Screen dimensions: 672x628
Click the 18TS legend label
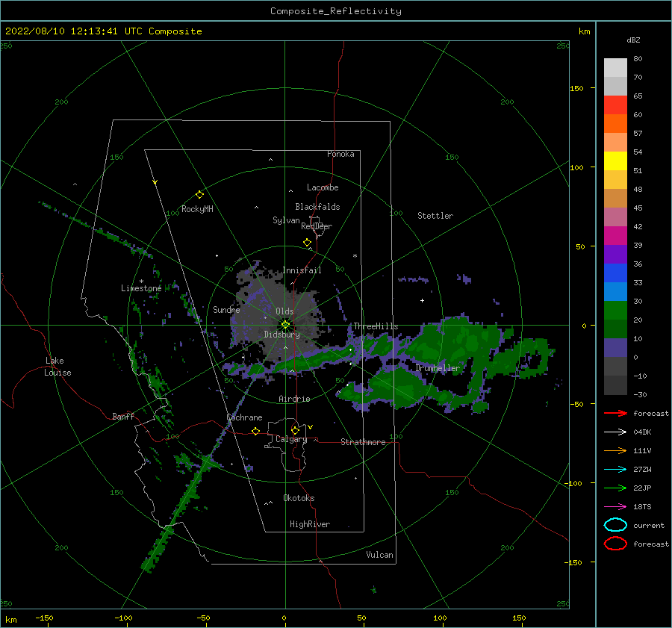pos(642,507)
